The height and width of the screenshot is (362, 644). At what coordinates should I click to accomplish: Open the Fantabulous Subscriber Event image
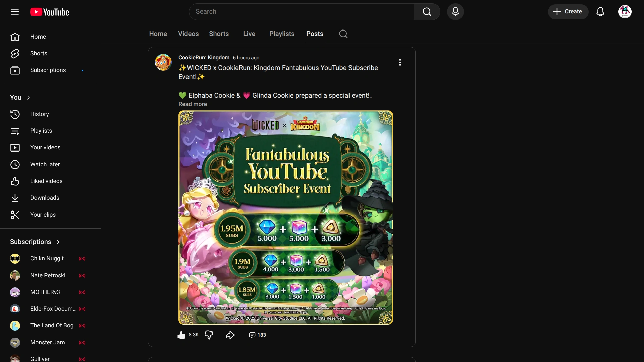coord(285,218)
